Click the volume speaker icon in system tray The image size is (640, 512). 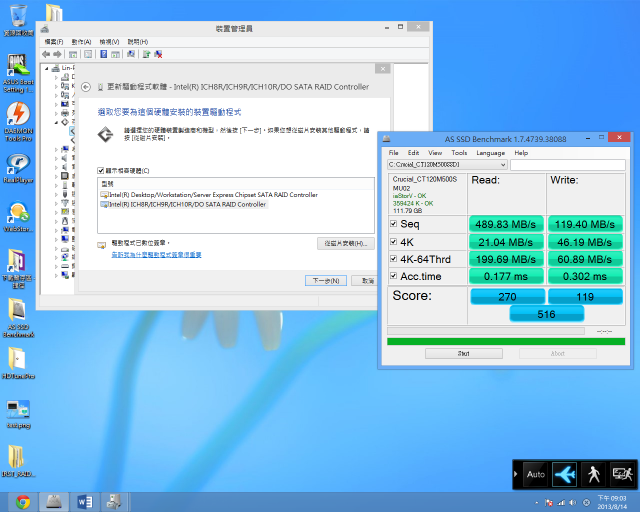(573, 503)
